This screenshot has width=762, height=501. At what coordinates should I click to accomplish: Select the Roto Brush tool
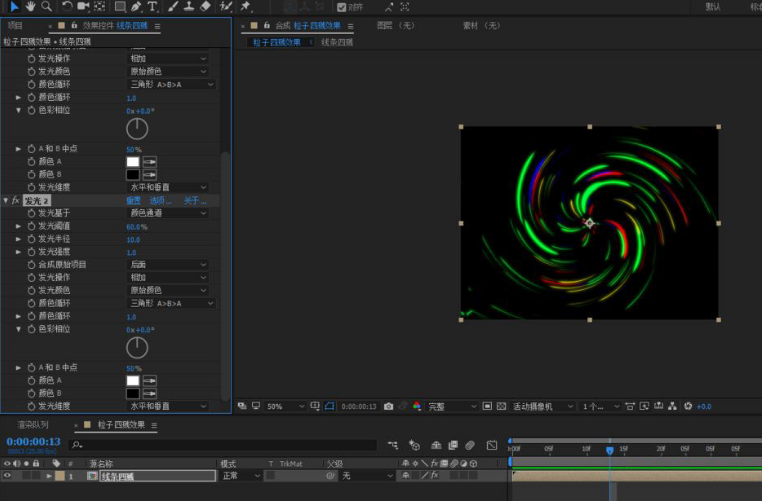(x=226, y=6)
